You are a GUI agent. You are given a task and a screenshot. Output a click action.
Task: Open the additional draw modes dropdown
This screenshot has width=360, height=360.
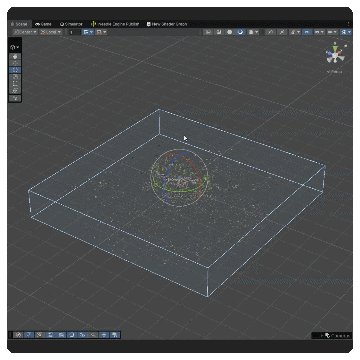pos(254,32)
